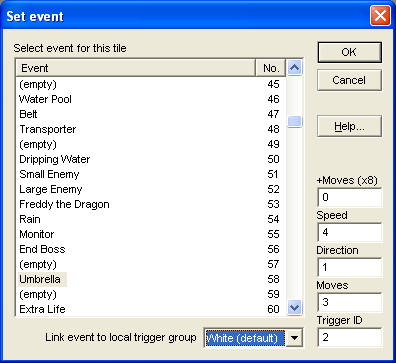Click number 46 in the No. column
This screenshot has height=363, width=396.
(273, 99)
